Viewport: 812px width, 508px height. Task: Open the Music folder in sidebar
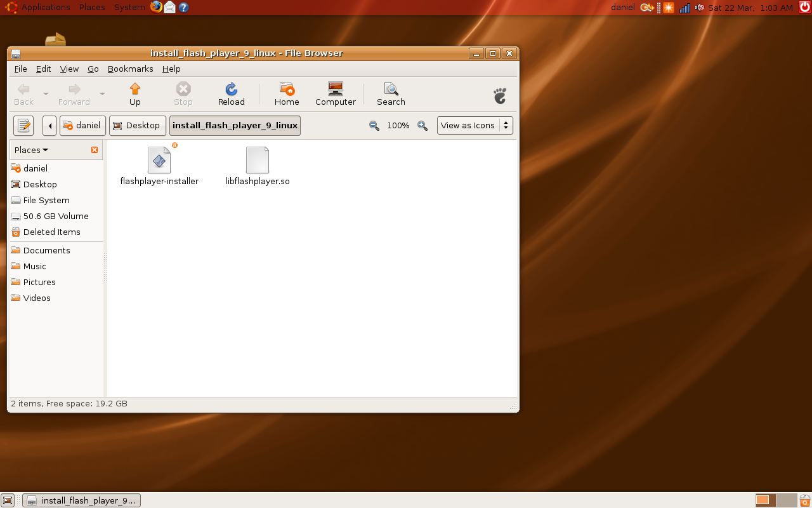[x=34, y=266]
